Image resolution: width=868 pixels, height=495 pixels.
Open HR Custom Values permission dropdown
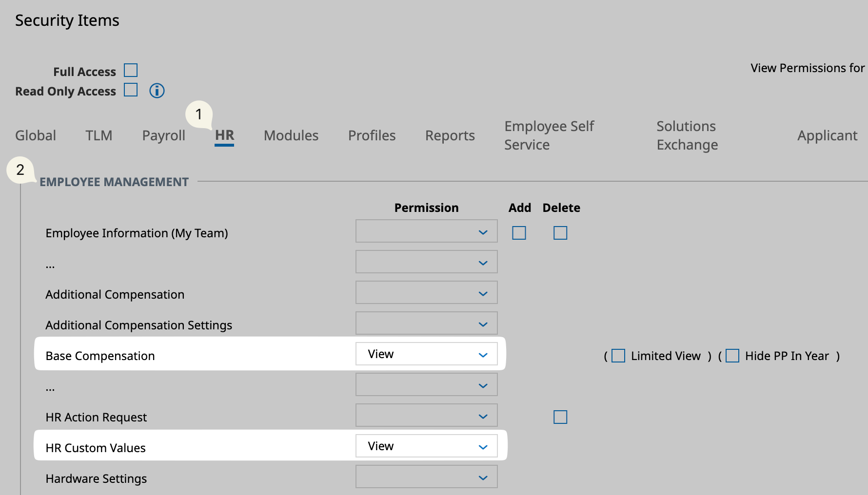point(426,446)
